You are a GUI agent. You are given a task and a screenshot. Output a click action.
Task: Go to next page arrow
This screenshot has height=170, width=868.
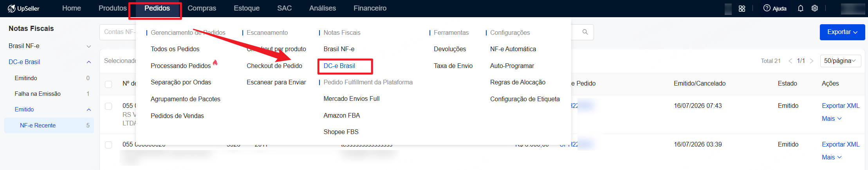(x=812, y=61)
